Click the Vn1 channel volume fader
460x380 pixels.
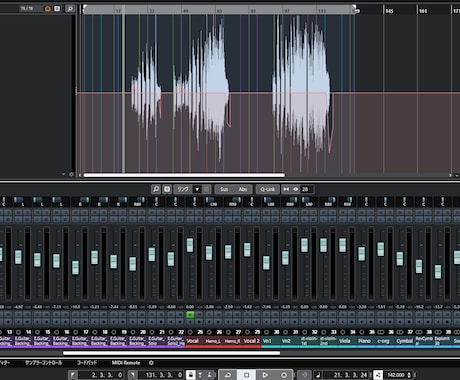[266, 263]
